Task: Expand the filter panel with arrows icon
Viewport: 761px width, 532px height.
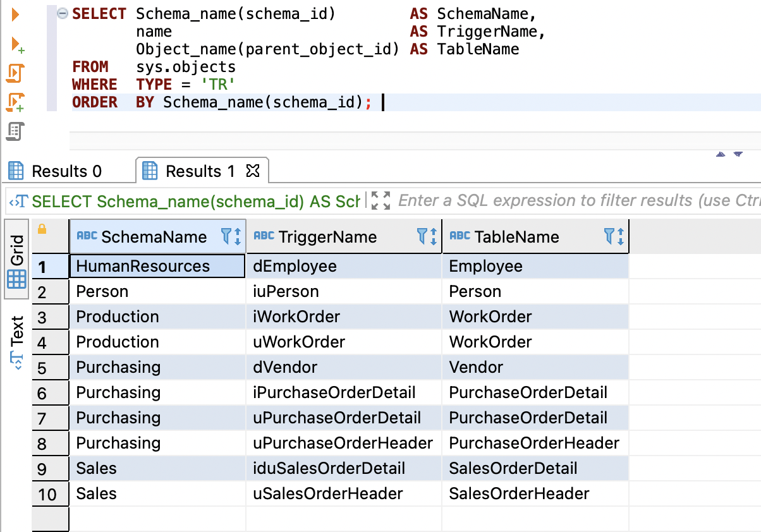Action: pos(380,201)
